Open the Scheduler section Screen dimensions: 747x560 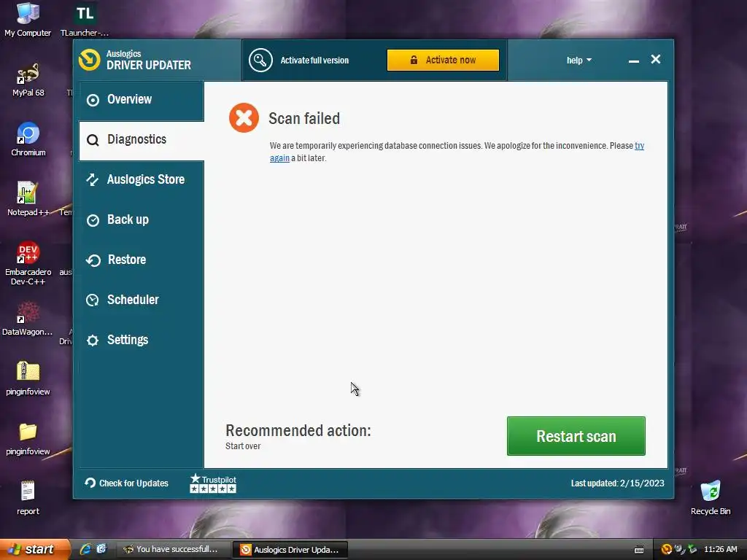(x=142, y=300)
